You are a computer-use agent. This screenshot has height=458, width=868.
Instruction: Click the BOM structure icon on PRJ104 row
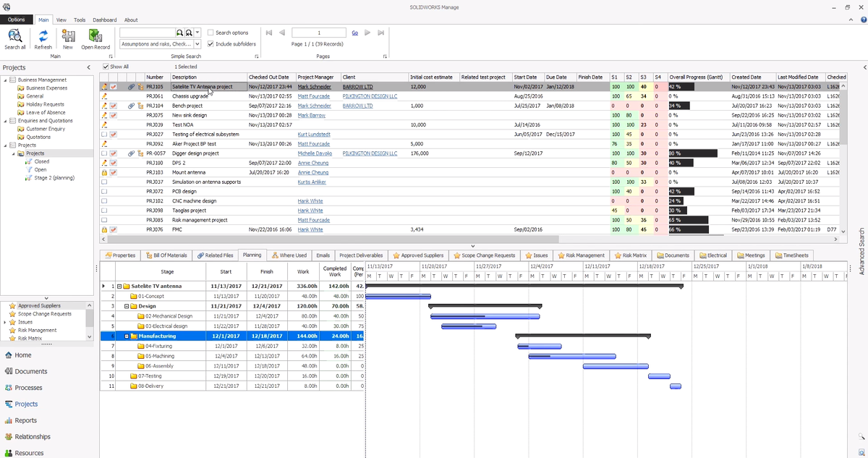140,106
